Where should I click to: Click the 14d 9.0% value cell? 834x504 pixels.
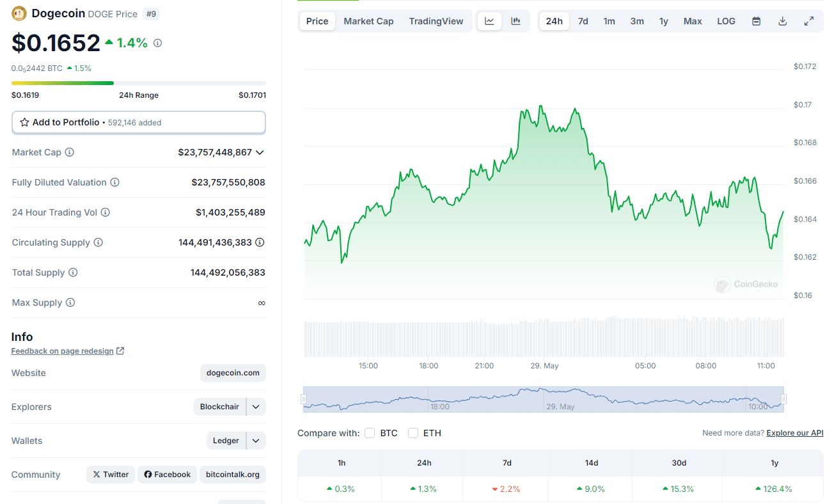tap(592, 489)
